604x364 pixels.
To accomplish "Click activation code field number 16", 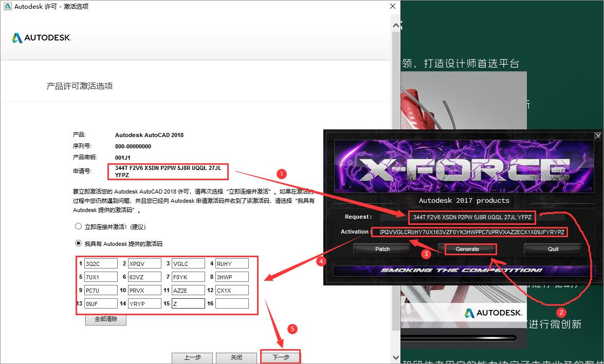I will pos(232,303).
